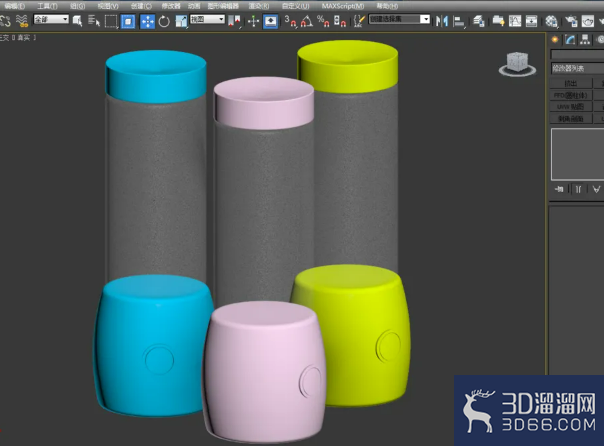604x446 pixels.
Task: Open the Customize menu
Action: [x=295, y=6]
